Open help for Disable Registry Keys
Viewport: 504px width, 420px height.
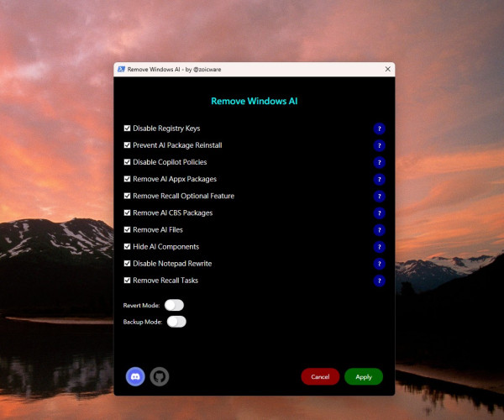click(380, 129)
